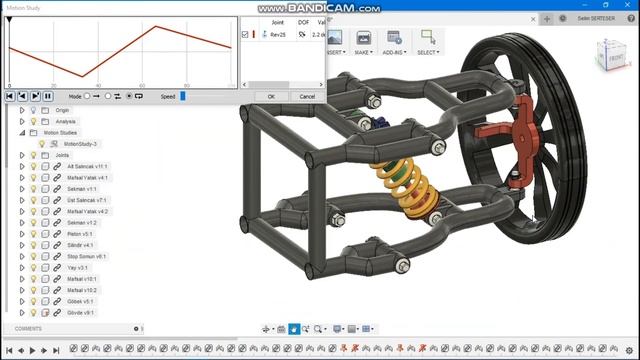The width and height of the screenshot is (640, 360).
Task: Click the link icon of Sekman v1:2
Action: tap(57, 222)
